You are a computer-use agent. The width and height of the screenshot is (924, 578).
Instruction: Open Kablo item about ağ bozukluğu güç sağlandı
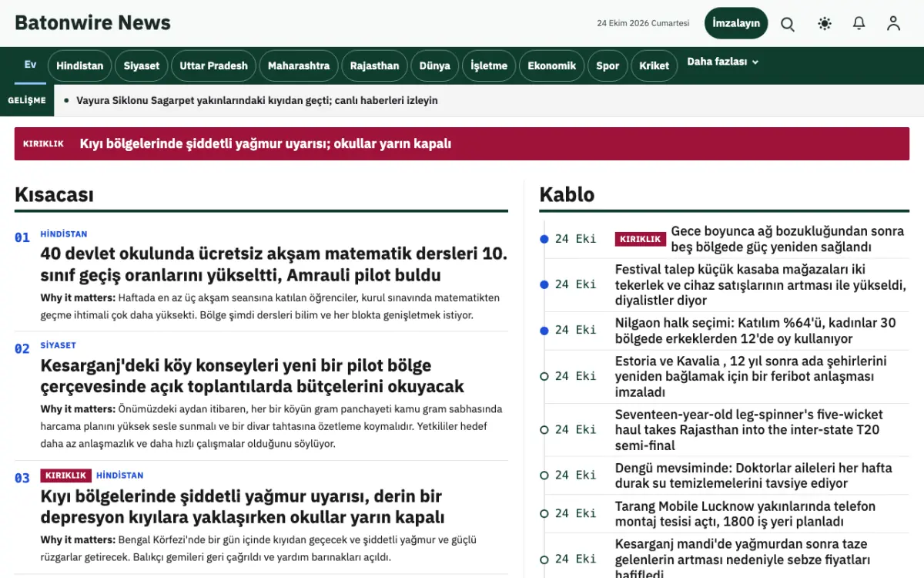[x=787, y=239]
